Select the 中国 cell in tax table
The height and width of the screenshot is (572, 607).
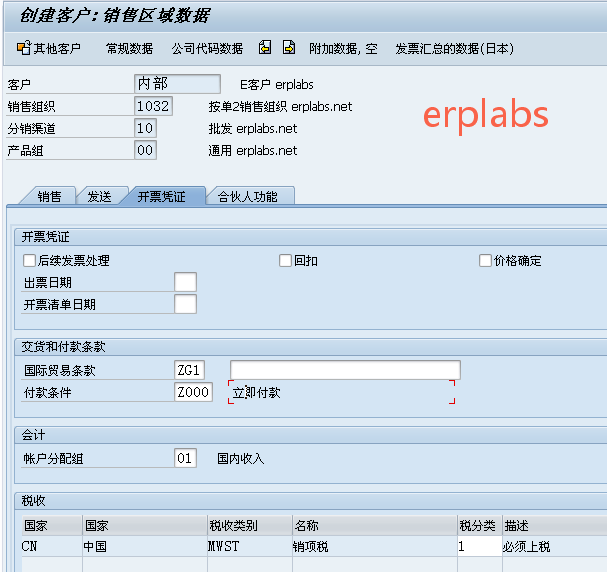point(145,546)
